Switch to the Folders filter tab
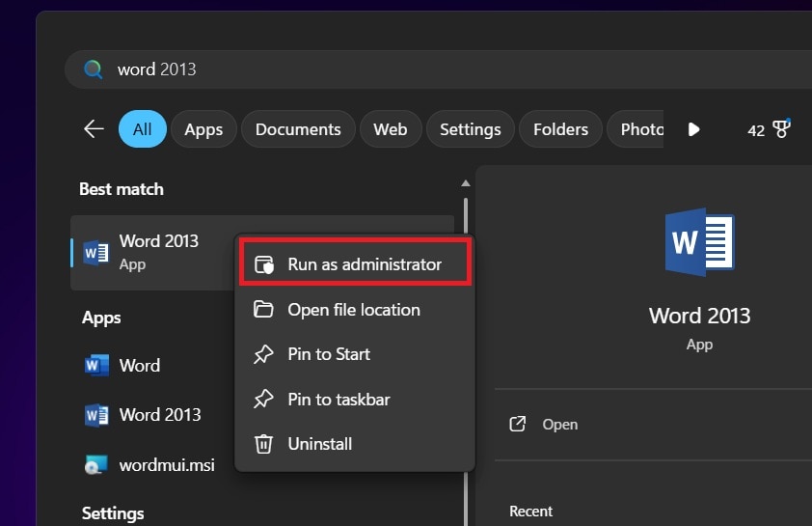The height and width of the screenshot is (526, 812). pyautogui.click(x=561, y=129)
